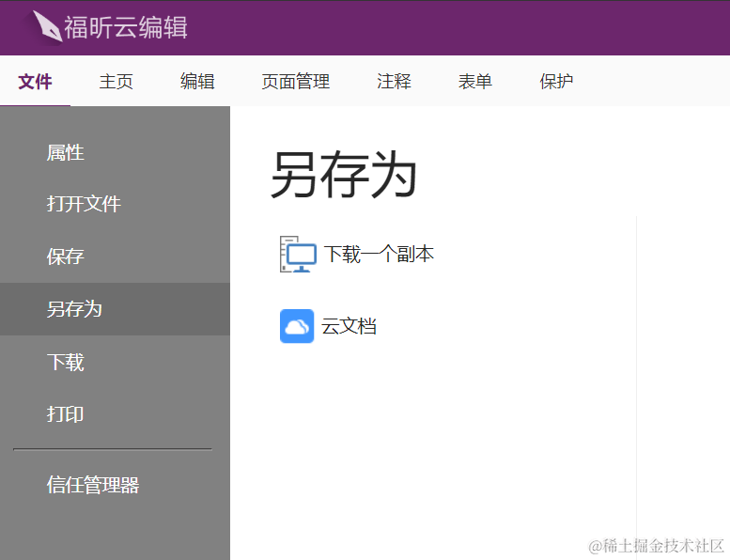Open the 保护 tab
The width and height of the screenshot is (730, 560).
pyautogui.click(x=556, y=82)
